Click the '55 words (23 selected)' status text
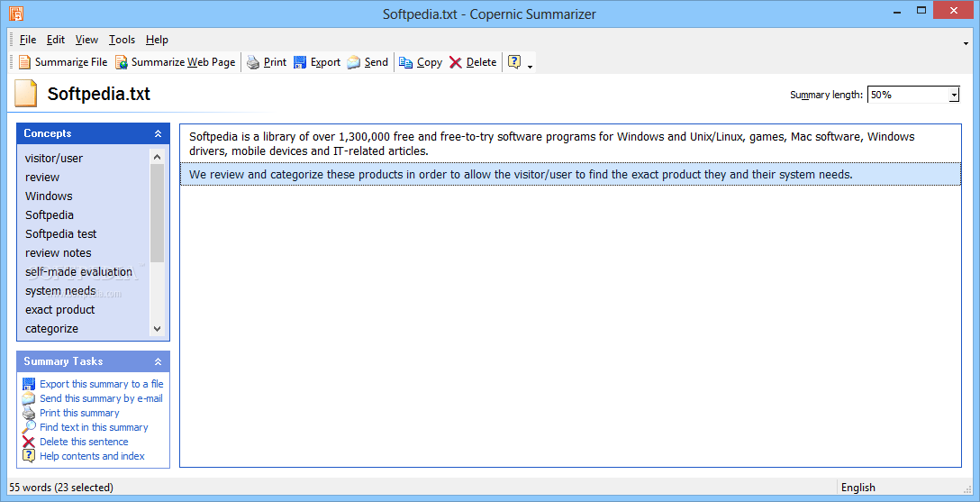The width and height of the screenshot is (980, 502). click(61, 488)
